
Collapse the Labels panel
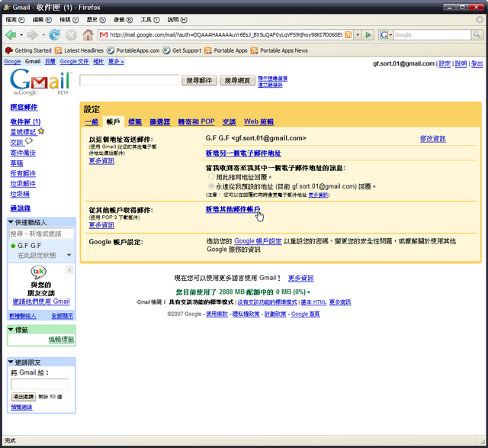(11, 330)
